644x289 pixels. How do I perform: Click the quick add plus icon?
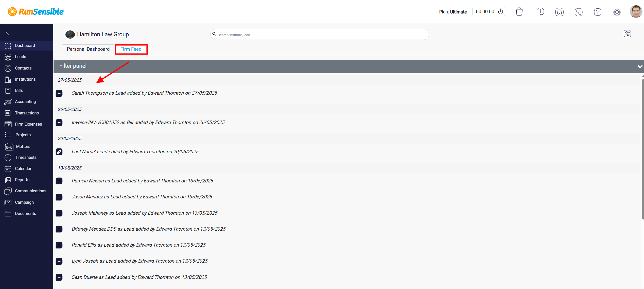(540, 12)
